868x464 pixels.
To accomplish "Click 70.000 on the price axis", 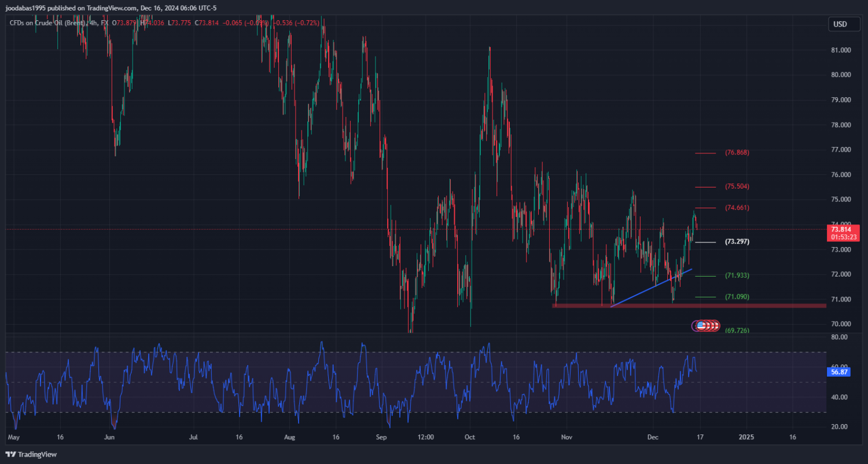I will tap(841, 324).
